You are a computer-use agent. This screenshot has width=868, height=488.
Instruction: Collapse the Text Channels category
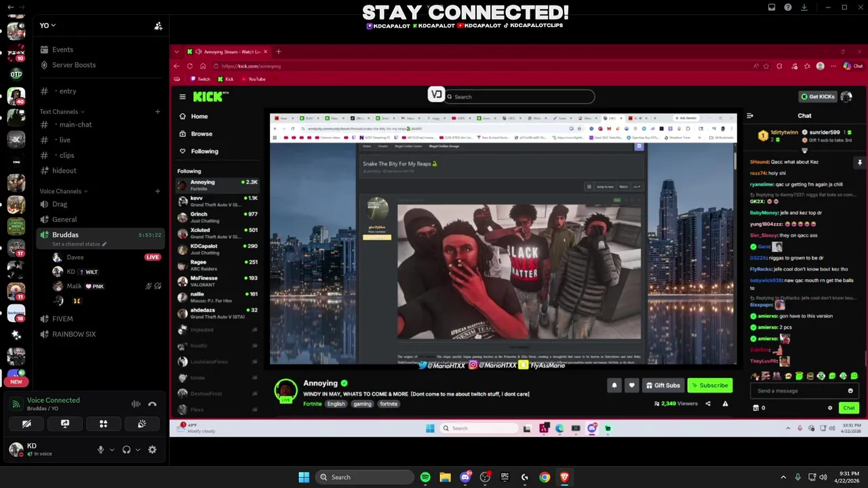click(x=62, y=112)
